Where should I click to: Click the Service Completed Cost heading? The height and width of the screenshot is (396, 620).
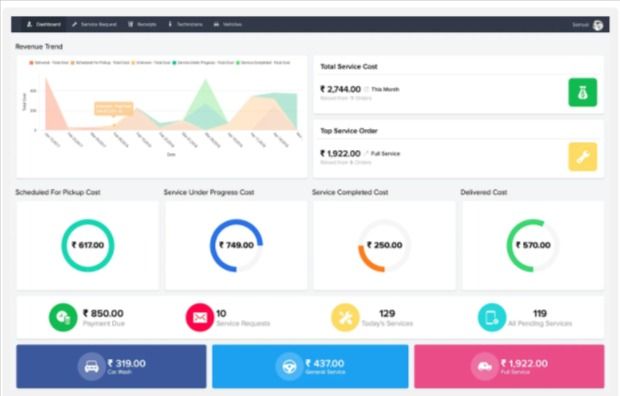point(350,192)
